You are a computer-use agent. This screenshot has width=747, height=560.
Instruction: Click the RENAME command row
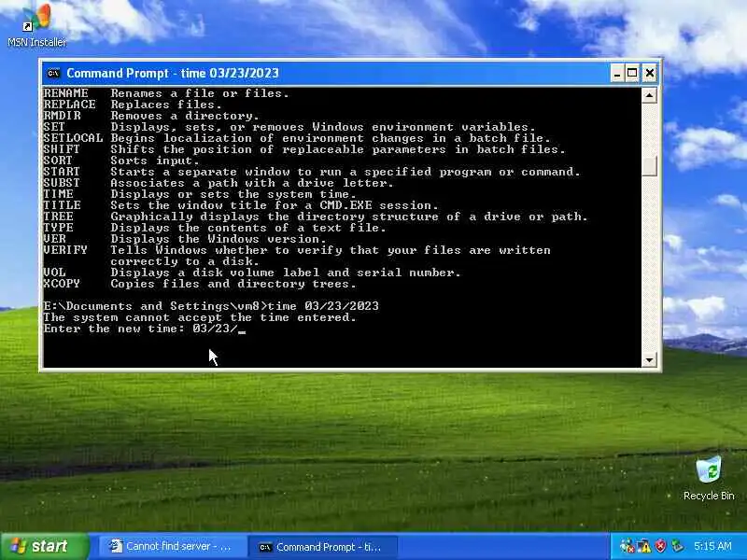(x=166, y=93)
